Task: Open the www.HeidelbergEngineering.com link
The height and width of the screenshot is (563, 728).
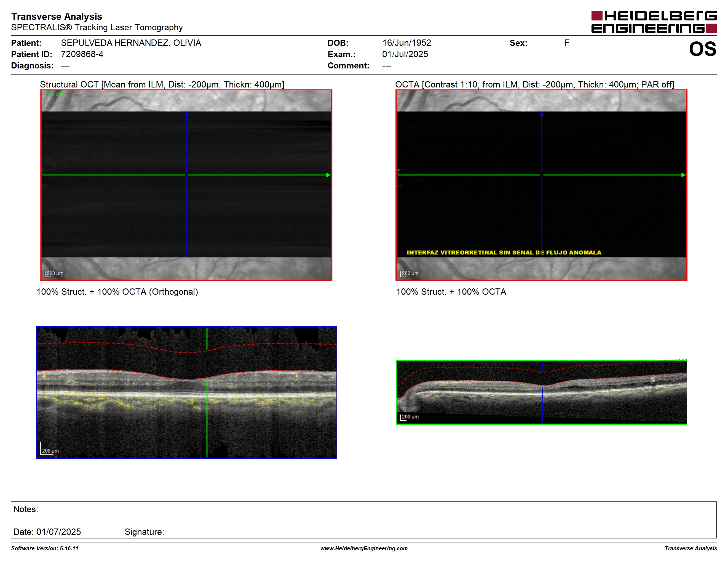Action: pyautogui.click(x=364, y=548)
